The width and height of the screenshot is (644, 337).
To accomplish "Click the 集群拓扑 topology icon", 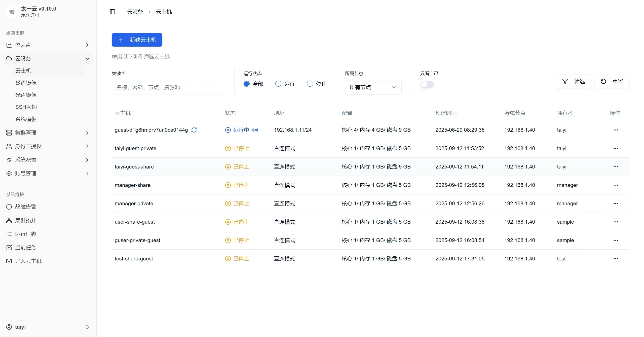I will click(x=9, y=220).
